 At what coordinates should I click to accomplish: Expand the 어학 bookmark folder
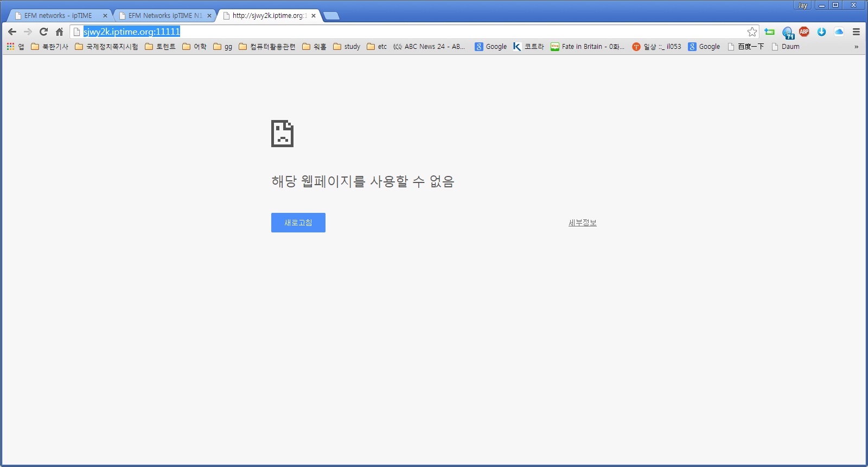[x=194, y=47]
